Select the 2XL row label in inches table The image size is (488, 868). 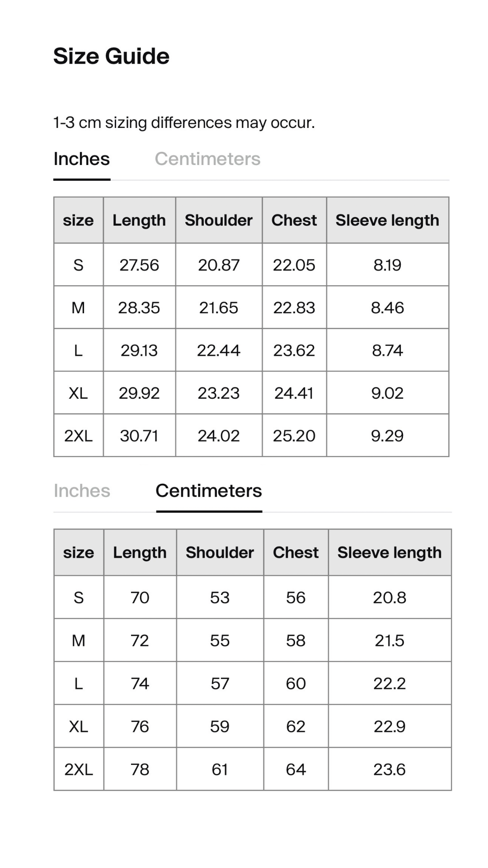click(78, 436)
